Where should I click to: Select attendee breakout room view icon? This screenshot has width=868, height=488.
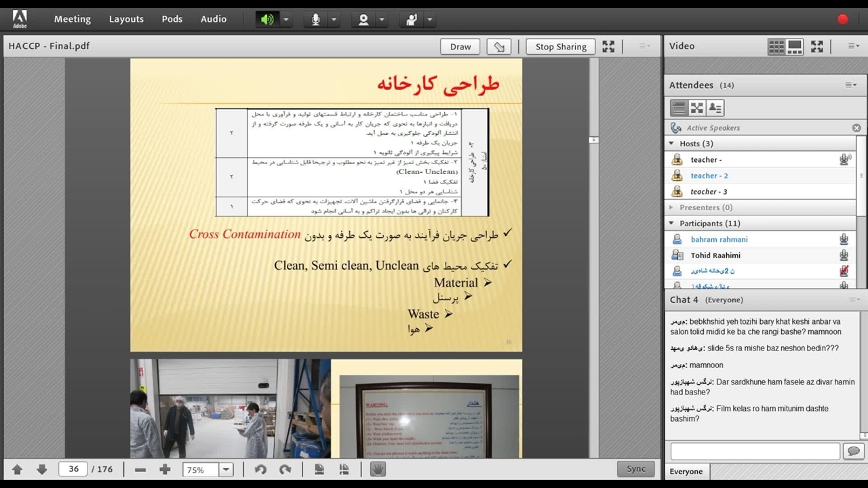tap(696, 108)
